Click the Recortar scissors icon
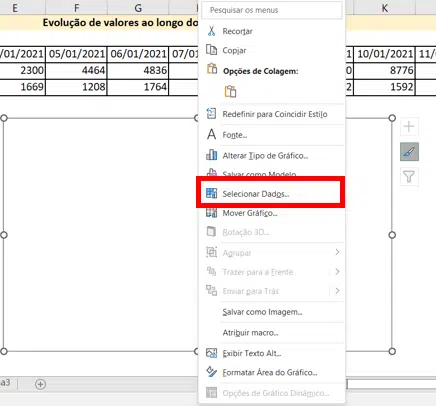 [211, 31]
